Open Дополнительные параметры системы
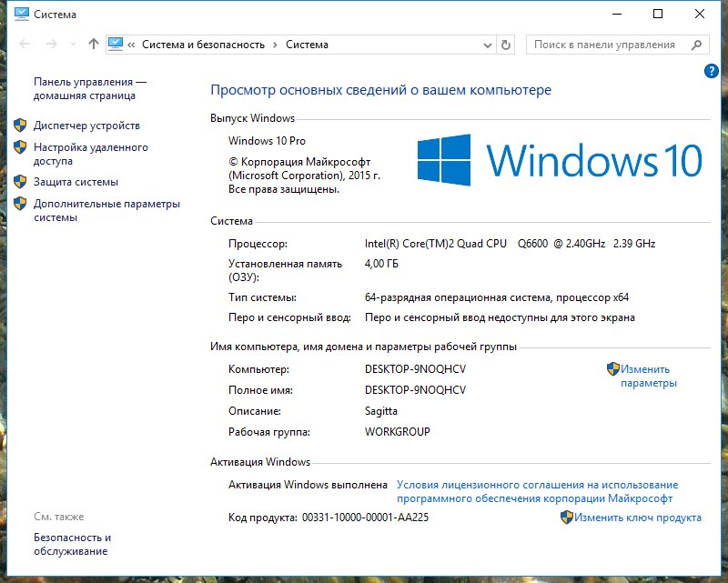The height and width of the screenshot is (583, 728). pos(106,210)
